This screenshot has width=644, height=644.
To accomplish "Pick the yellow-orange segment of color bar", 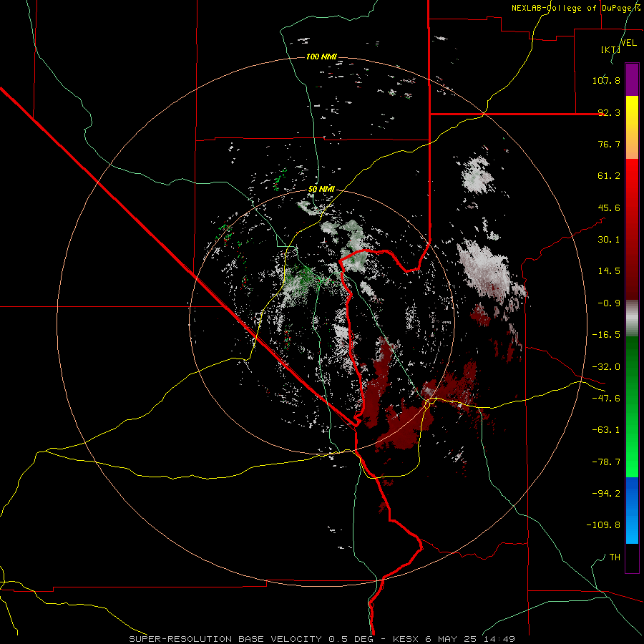I will (632, 127).
